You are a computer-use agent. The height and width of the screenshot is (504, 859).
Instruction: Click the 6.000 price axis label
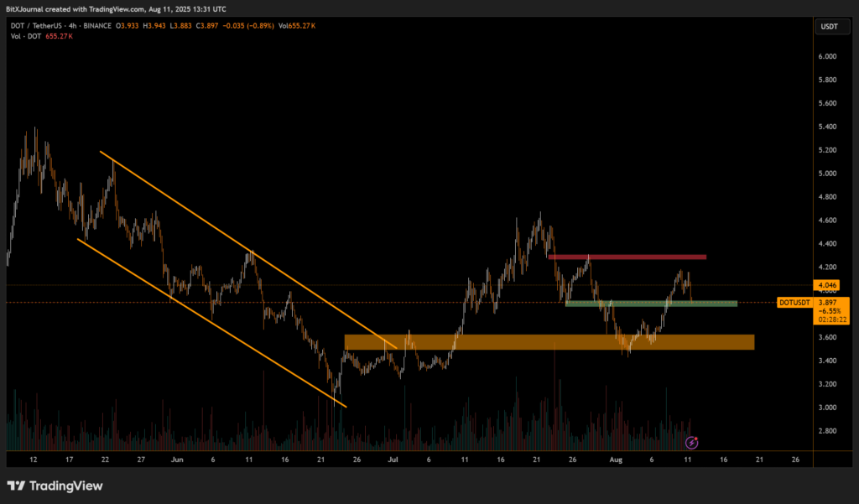(x=827, y=57)
